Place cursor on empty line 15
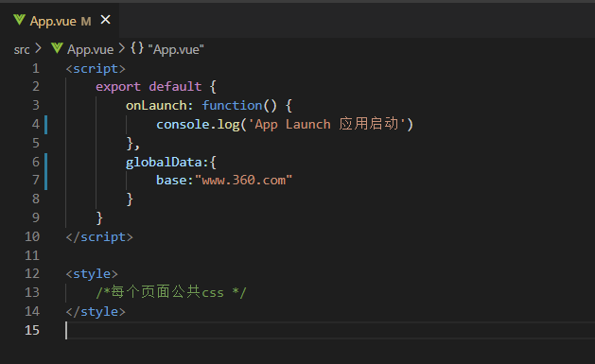 point(330,330)
